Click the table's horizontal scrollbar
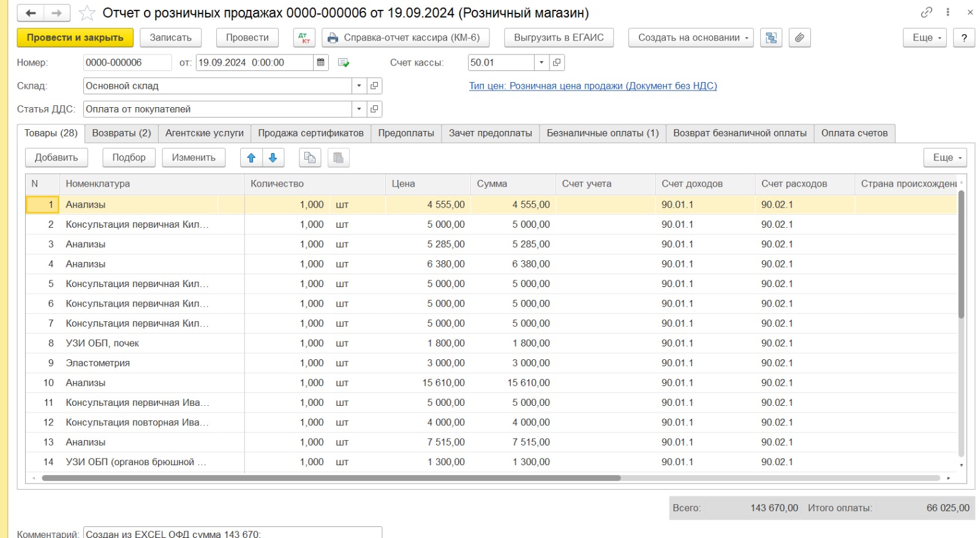This screenshot has height=538, width=980. click(331, 478)
